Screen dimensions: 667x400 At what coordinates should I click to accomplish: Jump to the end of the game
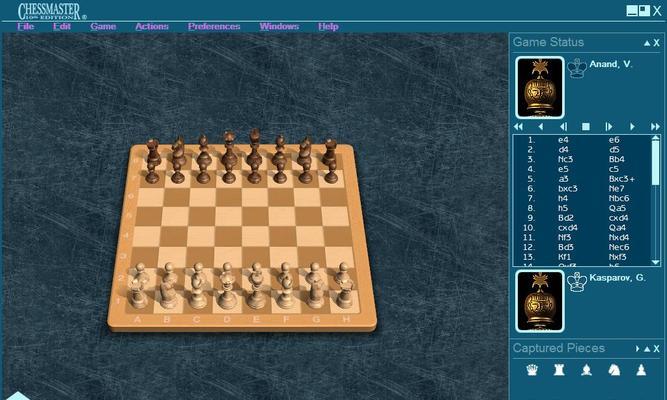655,126
